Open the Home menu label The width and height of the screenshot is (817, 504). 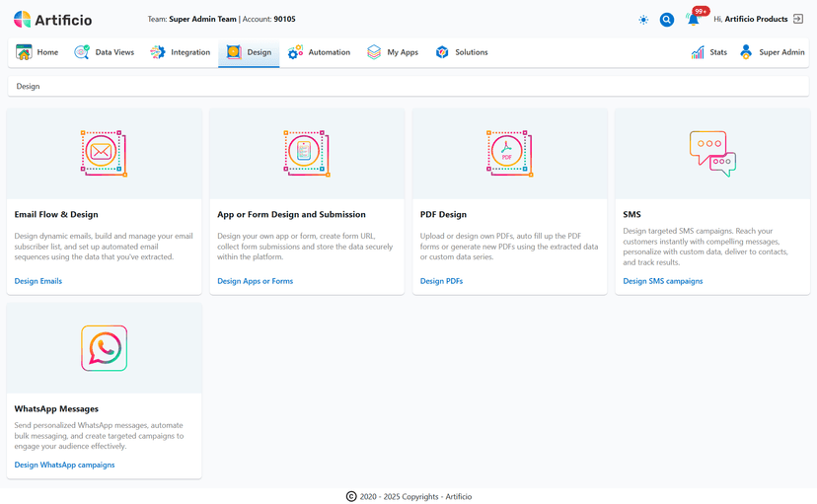pyautogui.click(x=47, y=52)
